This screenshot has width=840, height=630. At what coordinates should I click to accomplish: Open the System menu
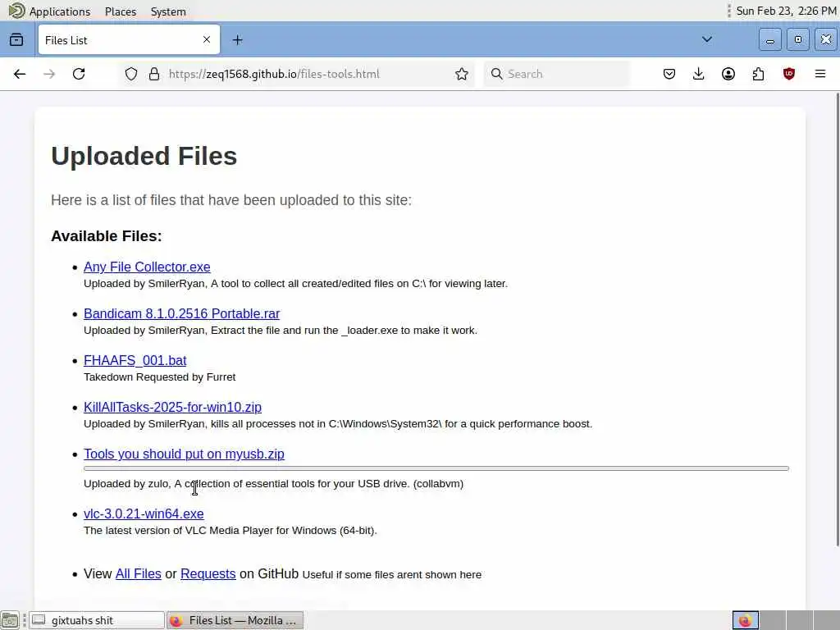[168, 11]
